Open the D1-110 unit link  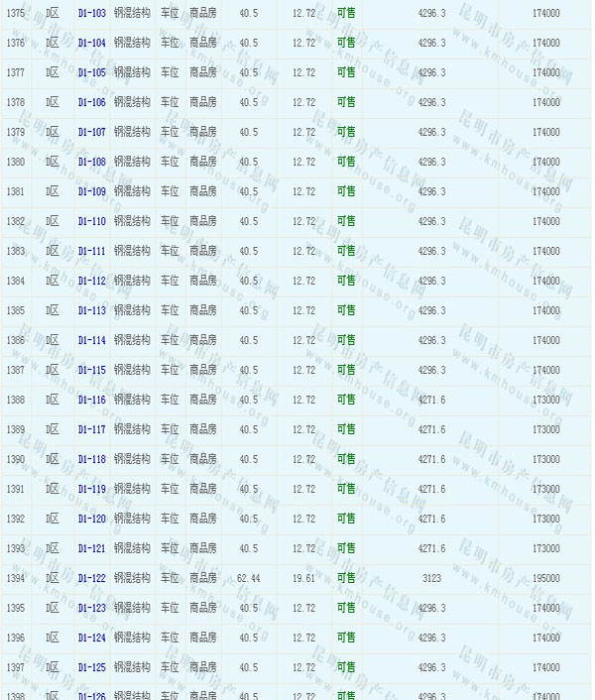coord(91,222)
